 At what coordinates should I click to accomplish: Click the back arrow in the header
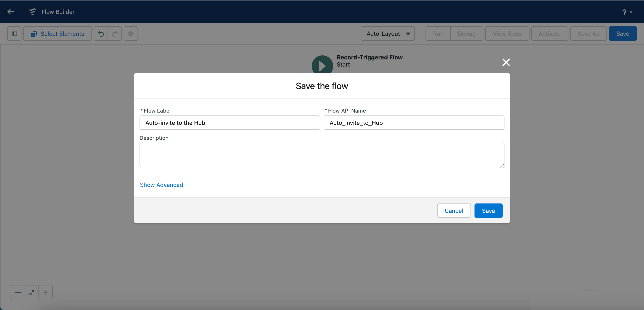coord(11,11)
